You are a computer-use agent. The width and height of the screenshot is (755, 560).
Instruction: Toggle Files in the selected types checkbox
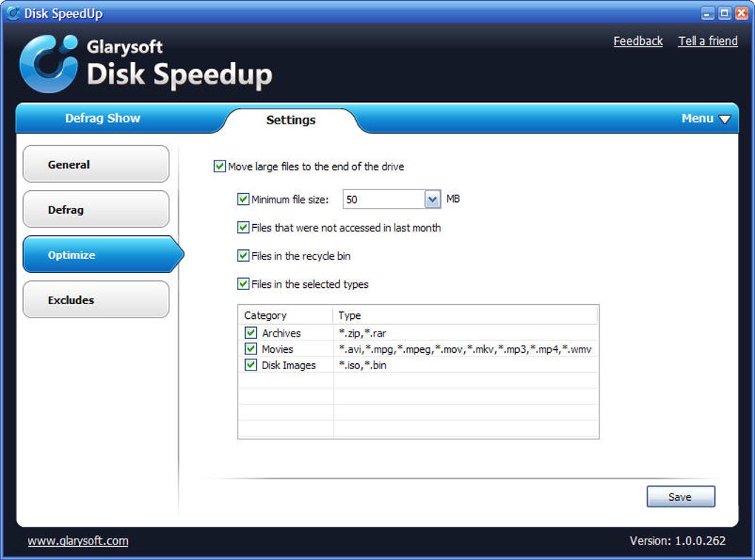(244, 284)
